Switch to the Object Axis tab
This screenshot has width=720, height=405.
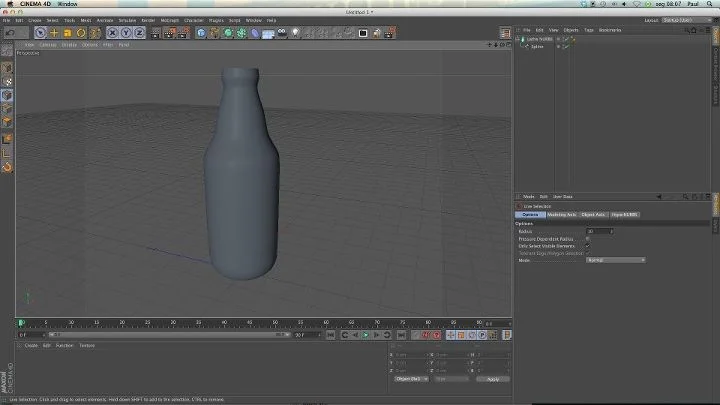(593, 215)
